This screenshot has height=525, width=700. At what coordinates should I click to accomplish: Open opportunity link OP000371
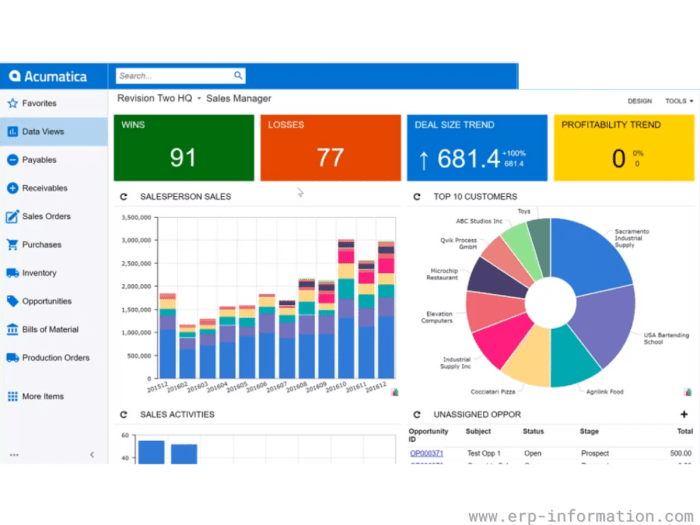pyautogui.click(x=426, y=453)
